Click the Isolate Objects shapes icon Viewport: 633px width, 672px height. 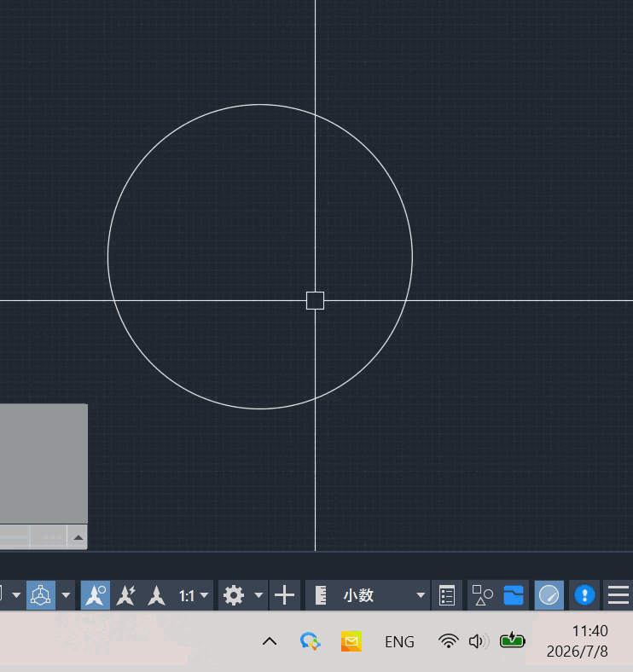(x=483, y=595)
